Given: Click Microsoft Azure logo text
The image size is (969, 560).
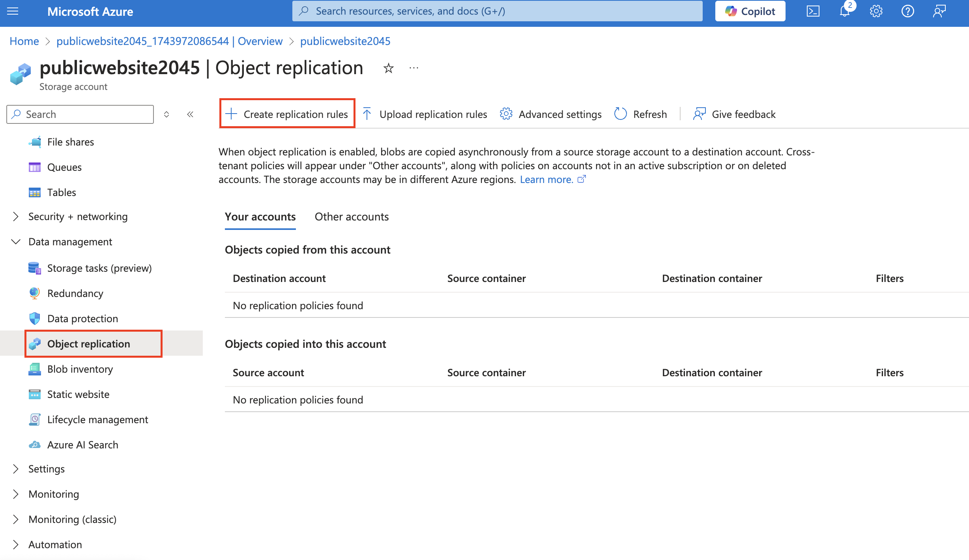Looking at the screenshot, I should point(90,11).
